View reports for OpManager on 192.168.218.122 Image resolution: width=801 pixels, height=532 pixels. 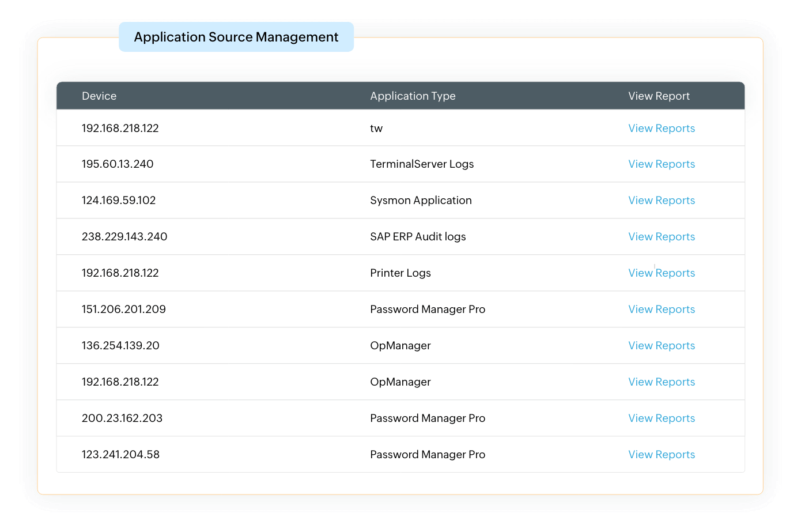coord(661,382)
